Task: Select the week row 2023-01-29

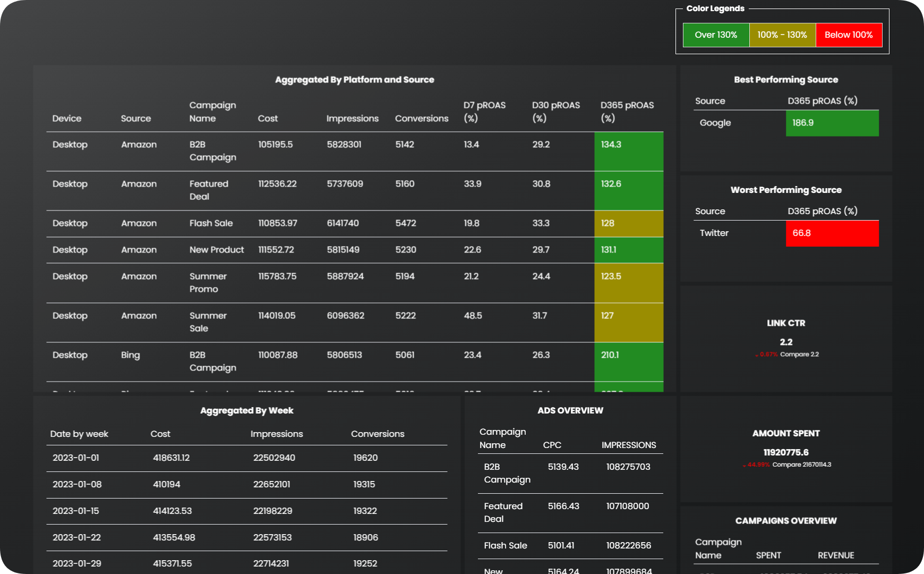Action: (x=247, y=563)
